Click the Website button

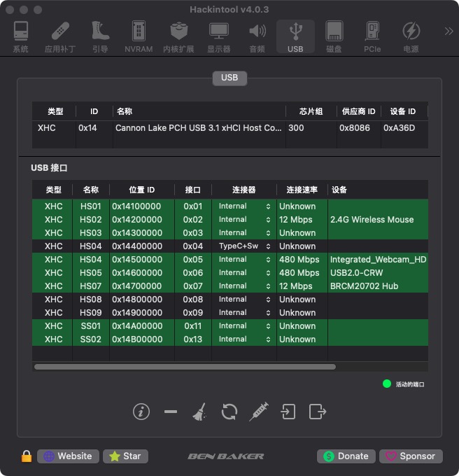[x=68, y=456]
